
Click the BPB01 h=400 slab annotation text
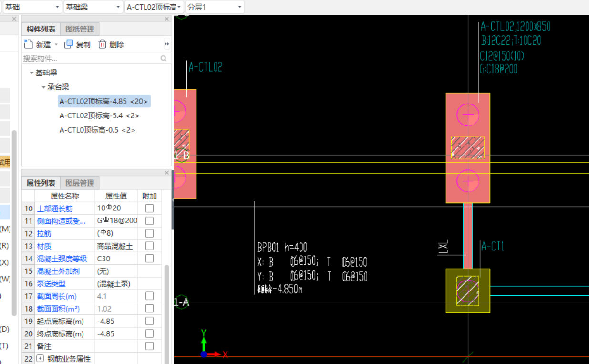click(282, 248)
